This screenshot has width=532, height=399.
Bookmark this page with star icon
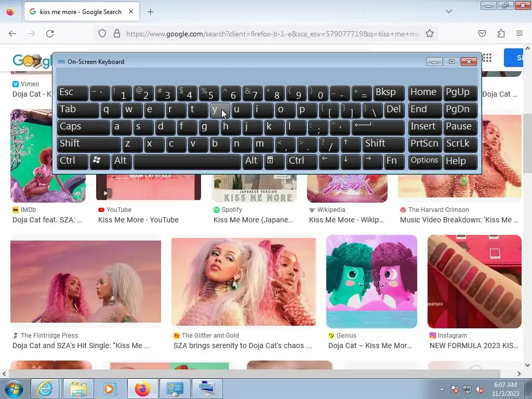[x=430, y=34]
